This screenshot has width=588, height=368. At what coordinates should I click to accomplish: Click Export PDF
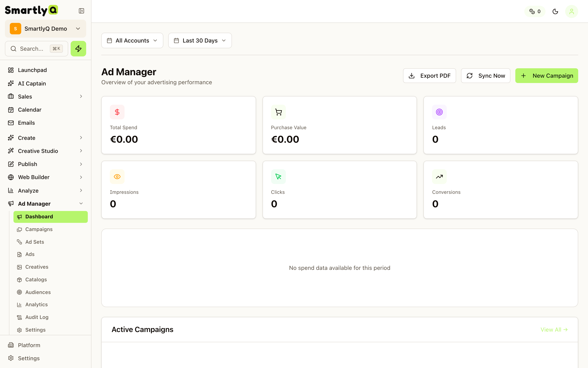pos(429,76)
